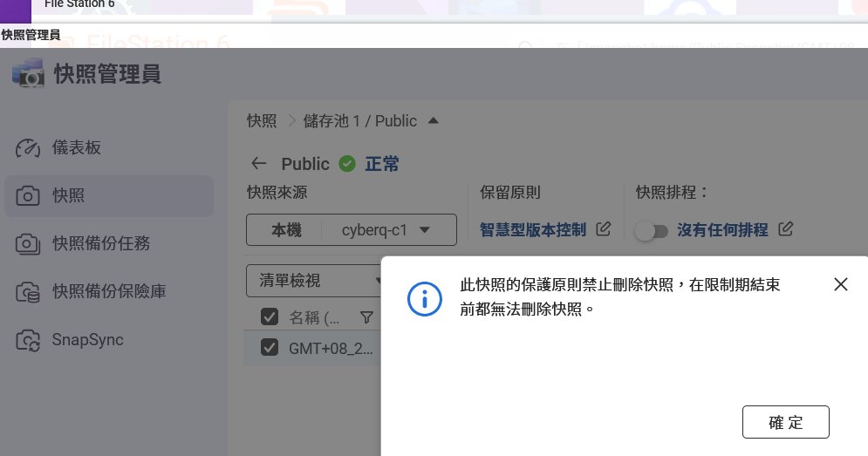Screen dimensions: 868x456
Task: Go back using the arrow beside Public
Action: click(258, 164)
